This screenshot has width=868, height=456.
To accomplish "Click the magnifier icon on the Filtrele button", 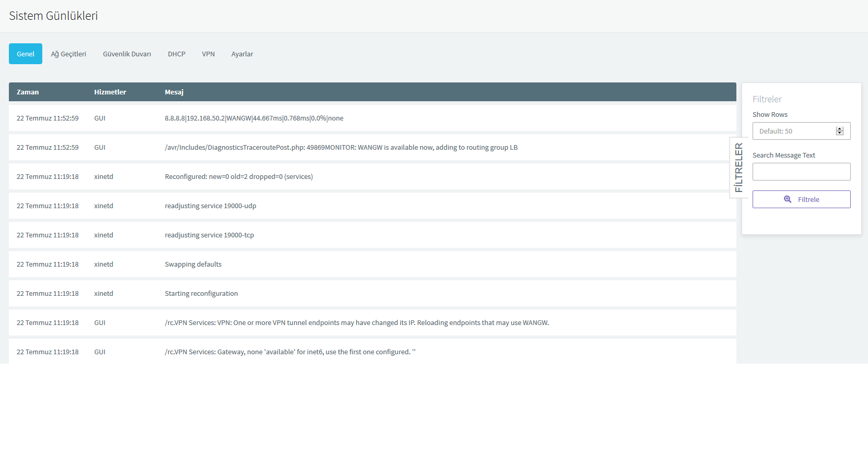I will 788,199.
